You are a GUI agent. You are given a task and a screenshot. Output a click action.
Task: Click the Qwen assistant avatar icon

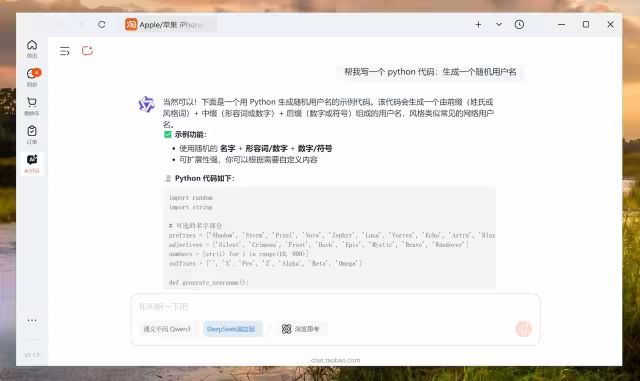(x=146, y=104)
